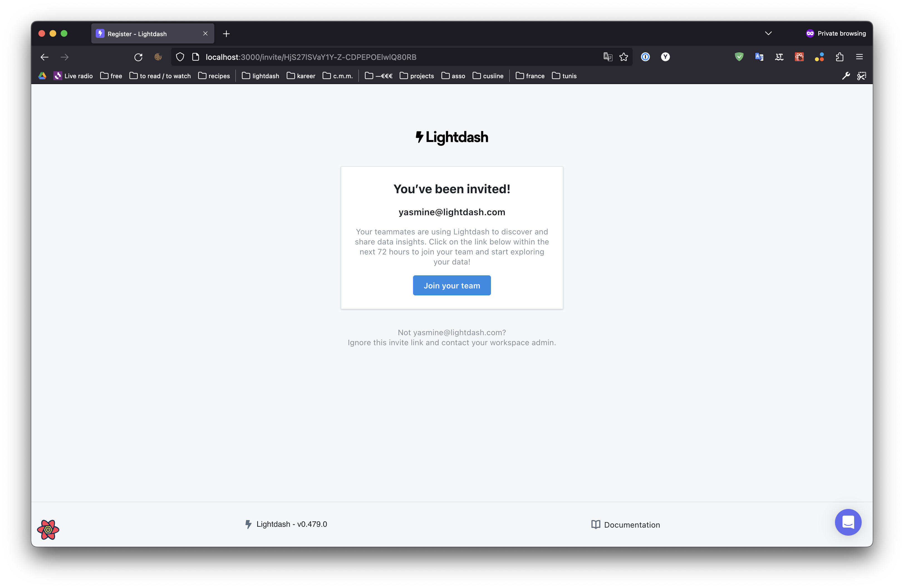
Task: Open the list all tabs dropdown
Action: pos(768,33)
